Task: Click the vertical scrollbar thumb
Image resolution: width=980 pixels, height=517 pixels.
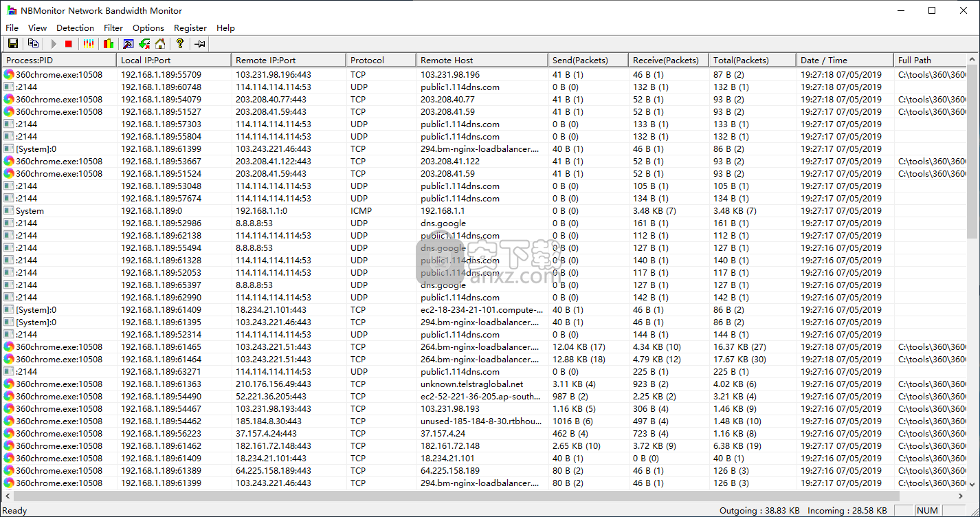Action: coord(973,151)
